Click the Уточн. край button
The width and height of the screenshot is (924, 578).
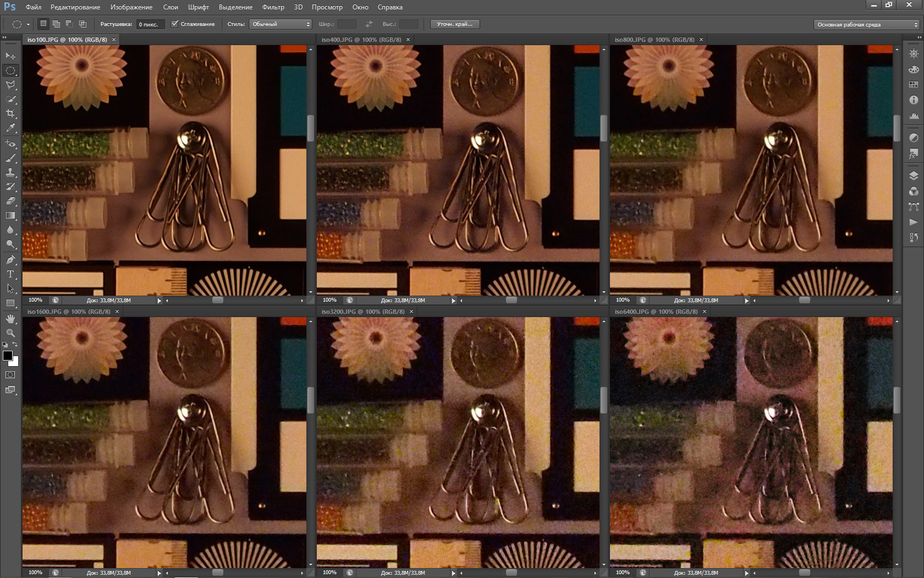[455, 24]
